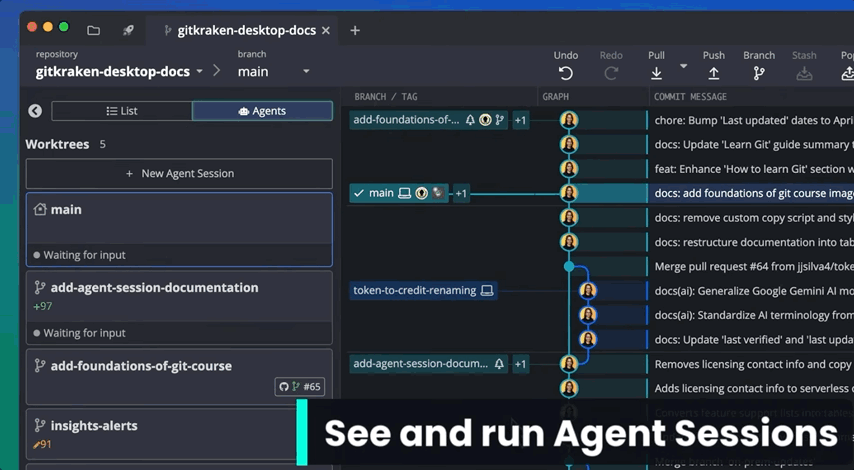Click the Worktrees section heading
Viewport: 854px width, 470px height.
[x=57, y=144]
